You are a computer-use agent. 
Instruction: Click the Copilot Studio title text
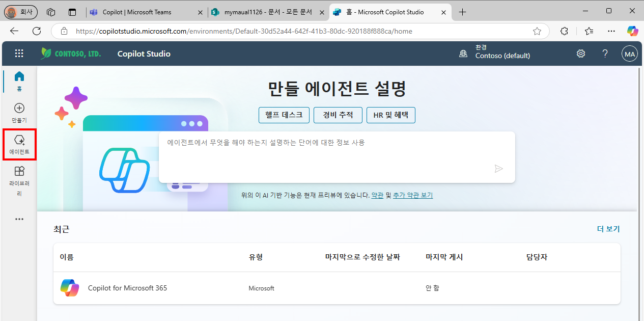(144, 53)
